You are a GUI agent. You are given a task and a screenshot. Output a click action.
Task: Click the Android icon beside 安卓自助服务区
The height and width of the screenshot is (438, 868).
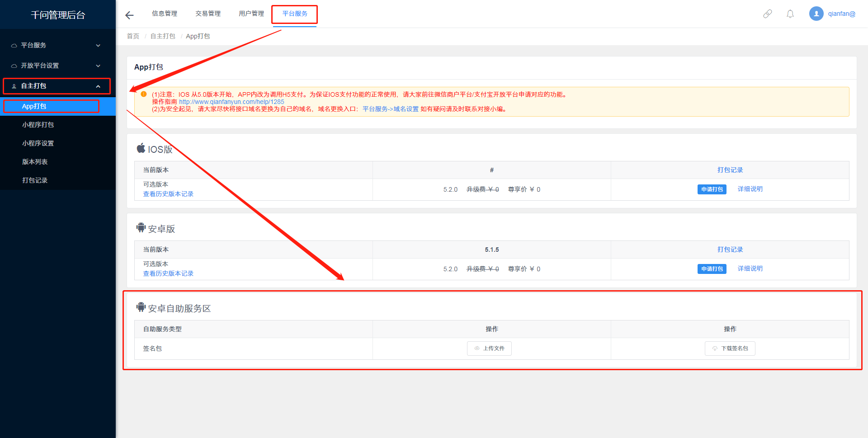click(141, 307)
